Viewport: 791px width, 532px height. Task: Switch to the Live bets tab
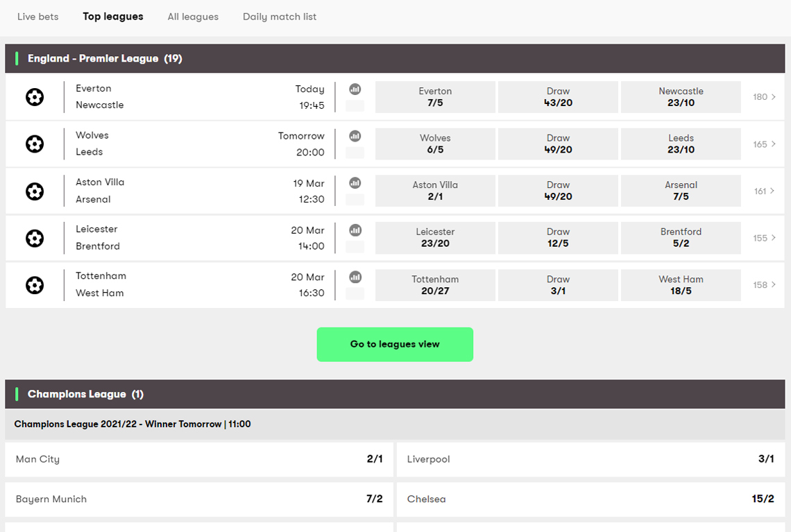(x=38, y=17)
